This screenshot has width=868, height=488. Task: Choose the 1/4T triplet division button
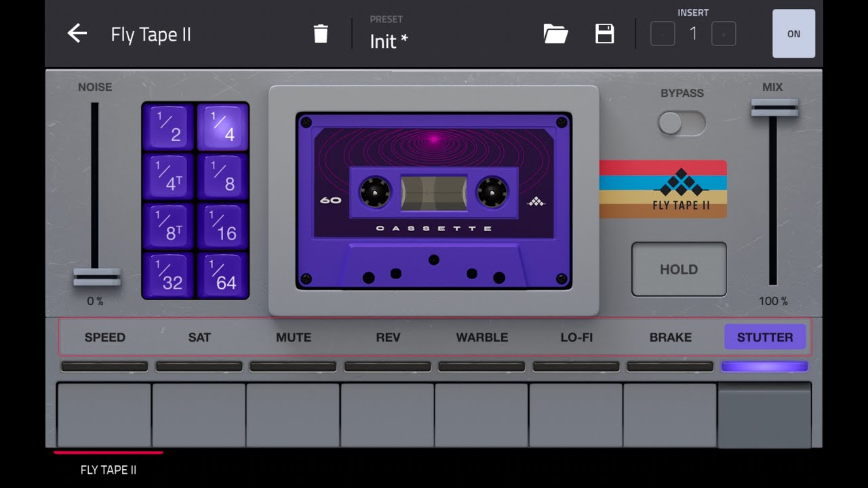tap(169, 176)
